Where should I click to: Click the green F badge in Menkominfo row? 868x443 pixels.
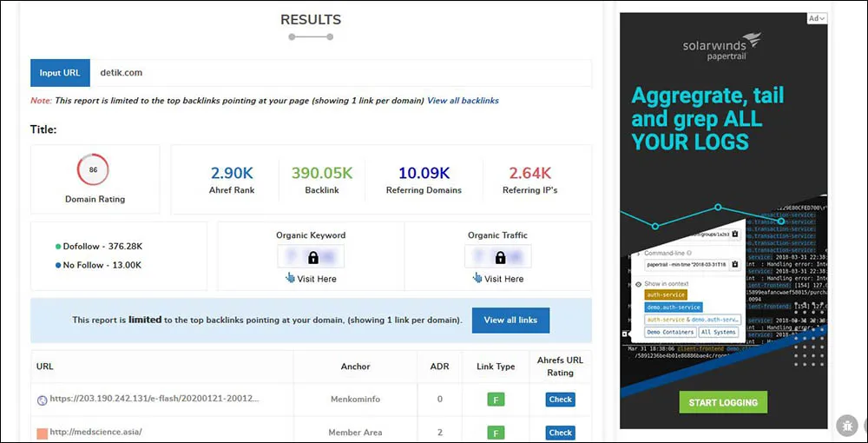click(x=496, y=400)
